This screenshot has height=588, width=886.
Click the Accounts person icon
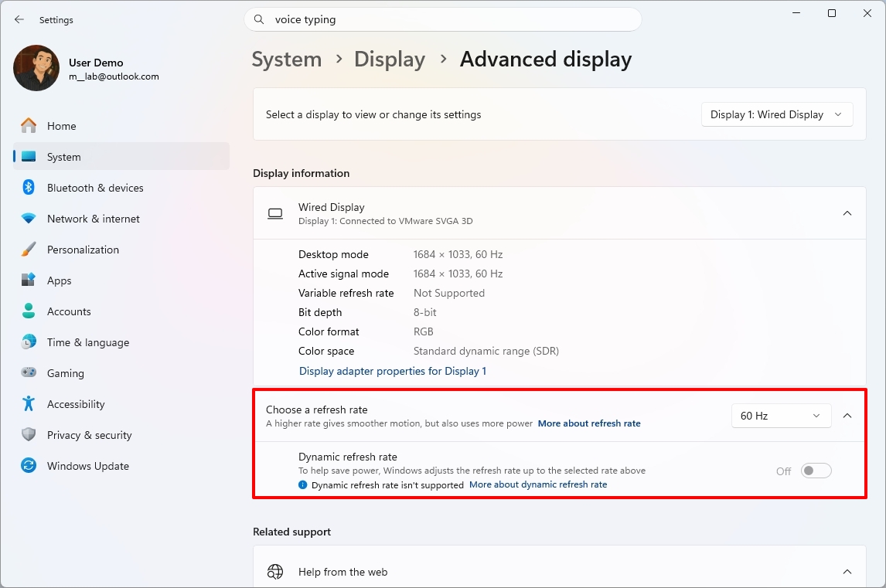click(29, 311)
